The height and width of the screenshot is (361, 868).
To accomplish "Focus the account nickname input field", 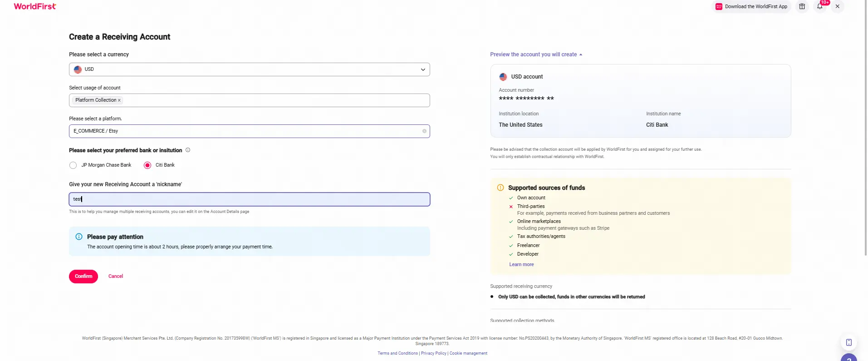I will pyautogui.click(x=249, y=199).
